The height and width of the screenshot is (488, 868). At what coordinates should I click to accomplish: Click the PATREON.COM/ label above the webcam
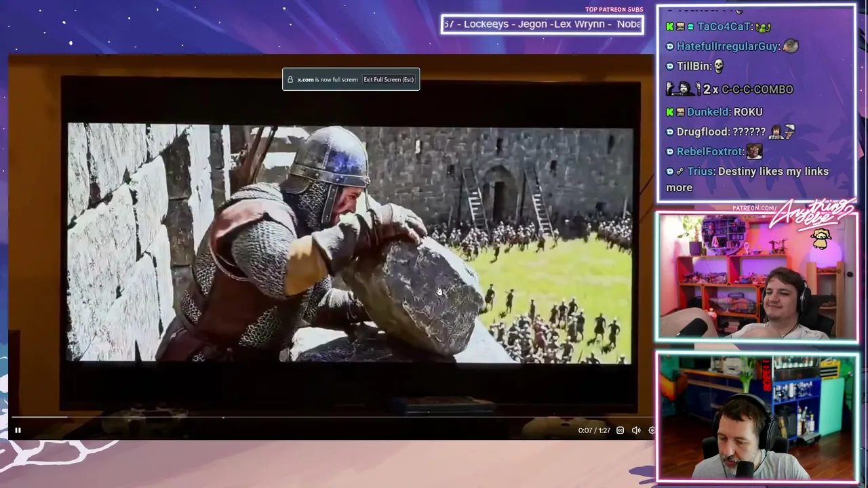pyautogui.click(x=754, y=208)
